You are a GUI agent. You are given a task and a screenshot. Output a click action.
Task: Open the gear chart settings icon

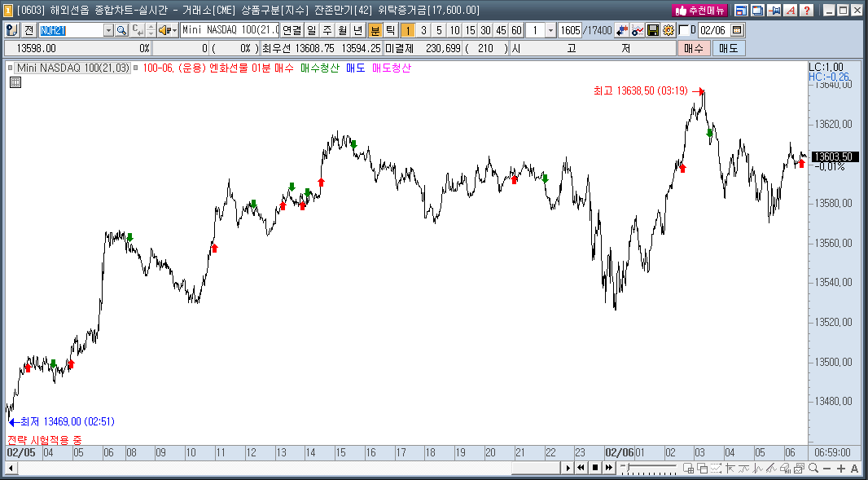click(669, 30)
